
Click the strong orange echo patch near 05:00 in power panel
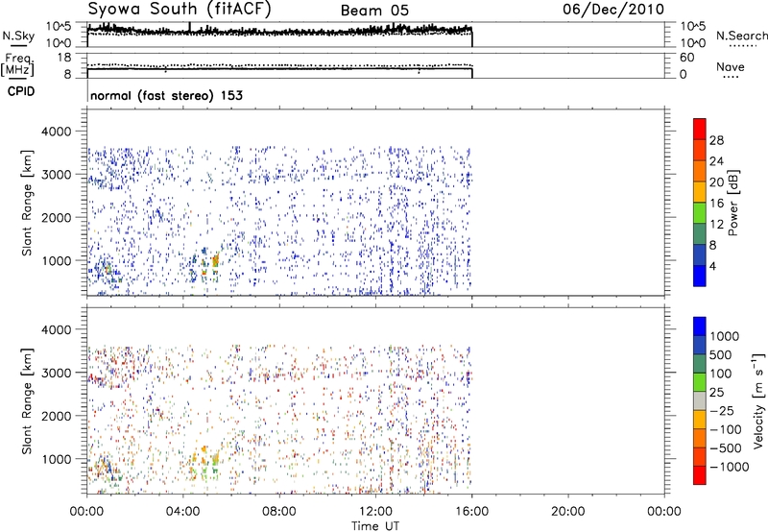215,259
